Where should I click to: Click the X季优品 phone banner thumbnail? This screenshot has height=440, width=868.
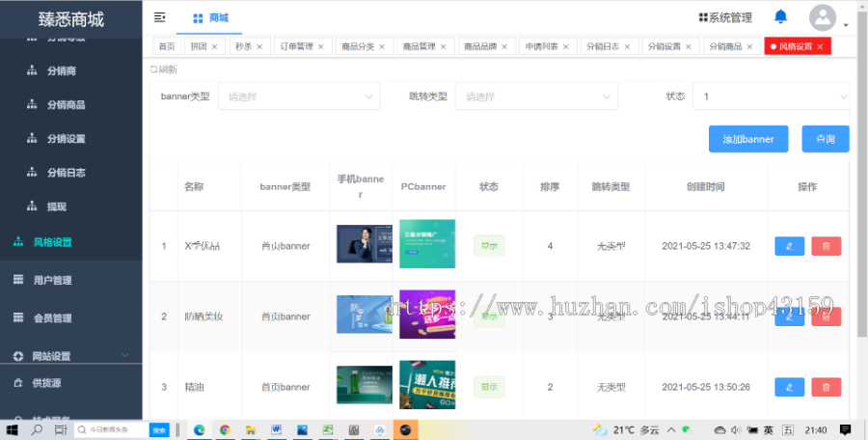pos(365,244)
